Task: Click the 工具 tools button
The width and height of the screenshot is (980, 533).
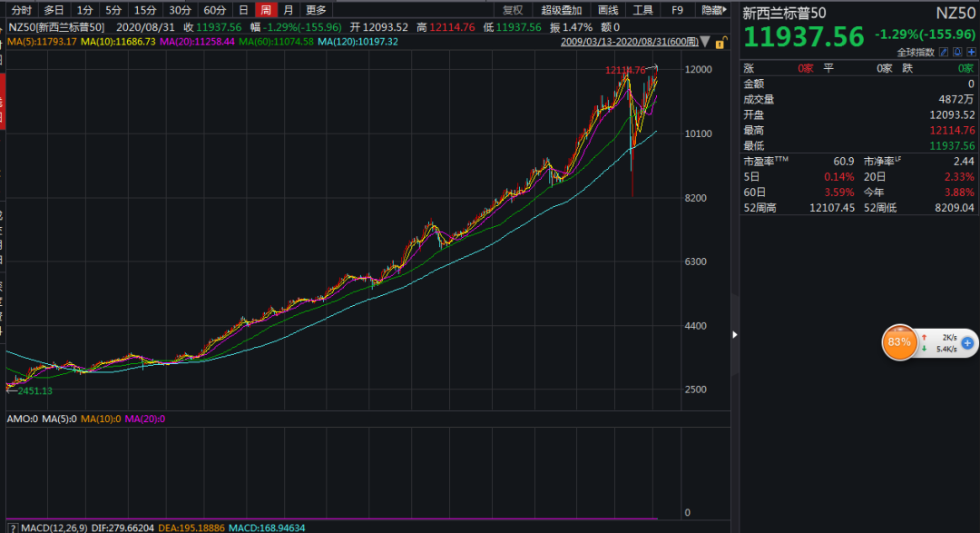Action: click(x=642, y=10)
